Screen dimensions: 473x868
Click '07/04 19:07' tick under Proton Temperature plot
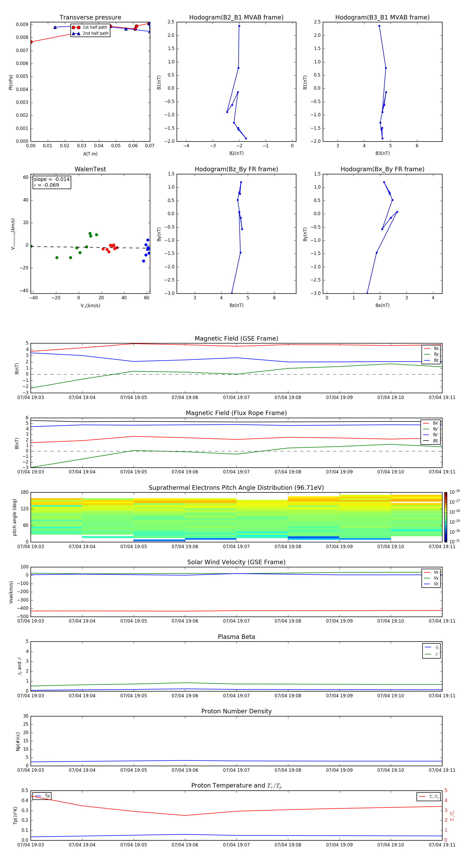(236, 845)
